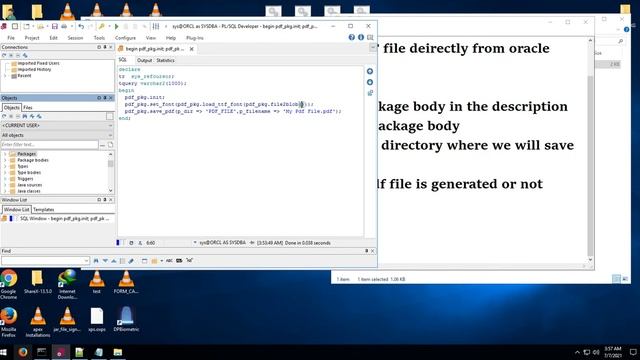The width and height of the screenshot is (640, 360).
Task: Click Find next down arrow in Find bar
Action: point(105,260)
